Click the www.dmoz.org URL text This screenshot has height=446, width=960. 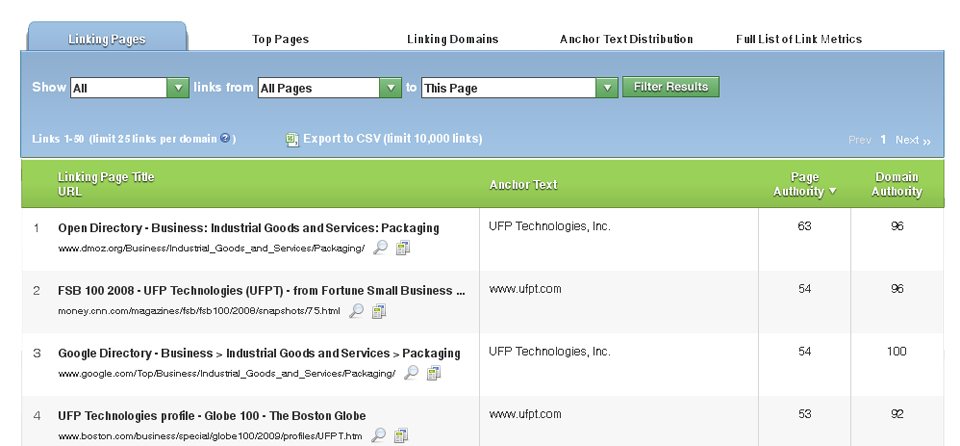pyautogui.click(x=211, y=248)
